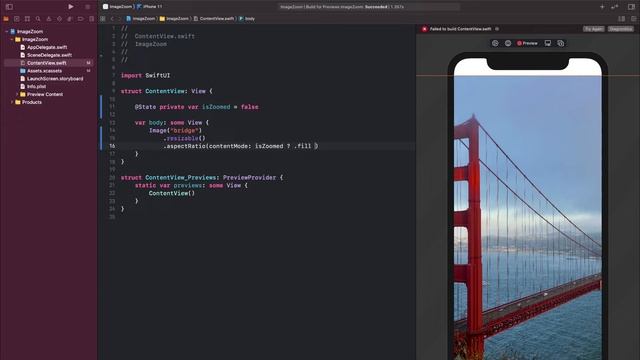Open related items grid menu in editor
The width and height of the screenshot is (640, 360).
tap(103, 19)
